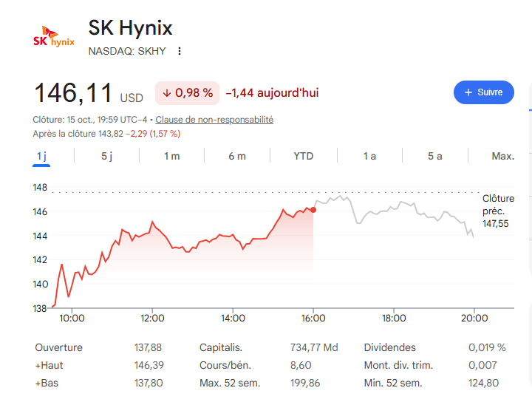This screenshot has height=402, width=532.
Task: Click the 16:00 time axis label
Action: click(x=313, y=318)
